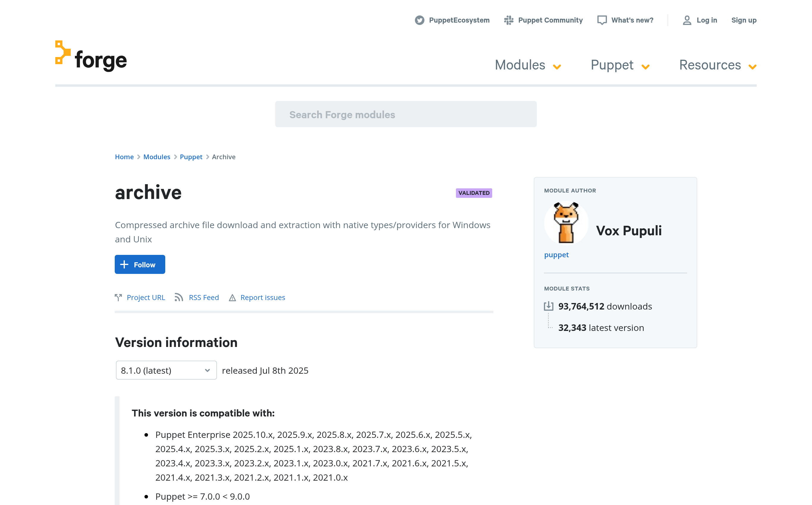Click the plus icon in the Follow button

point(124,264)
